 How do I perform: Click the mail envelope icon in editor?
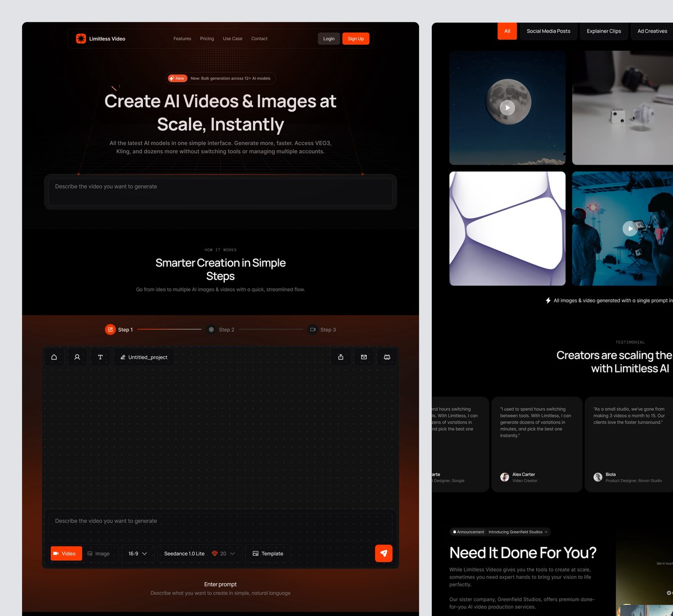click(x=364, y=357)
